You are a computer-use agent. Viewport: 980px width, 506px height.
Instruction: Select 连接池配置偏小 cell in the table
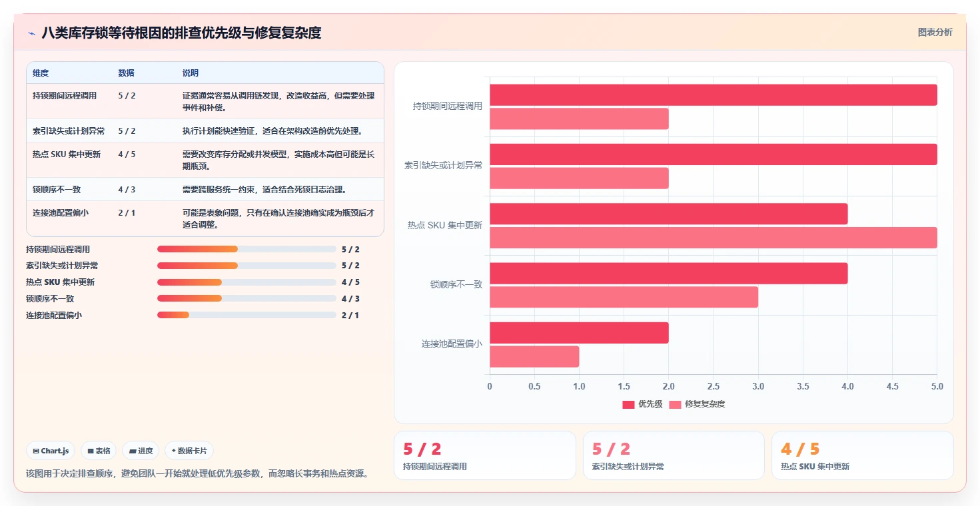61,212
